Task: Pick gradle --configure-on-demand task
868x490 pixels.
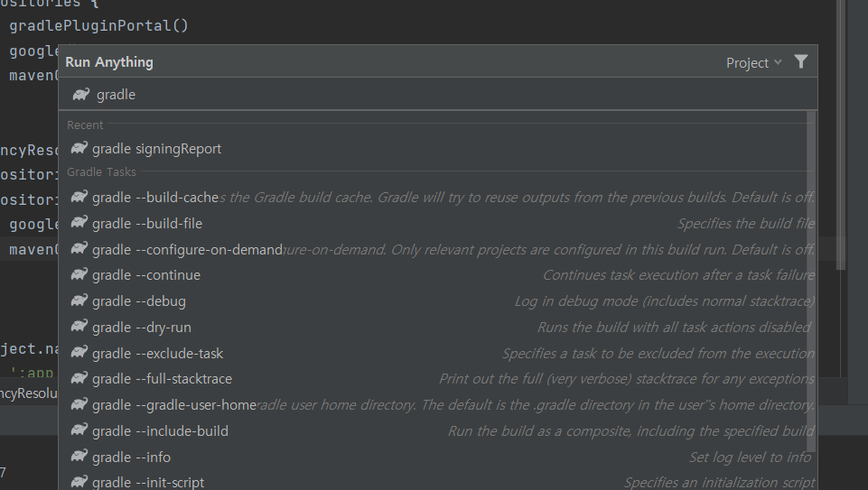Action: (438, 249)
